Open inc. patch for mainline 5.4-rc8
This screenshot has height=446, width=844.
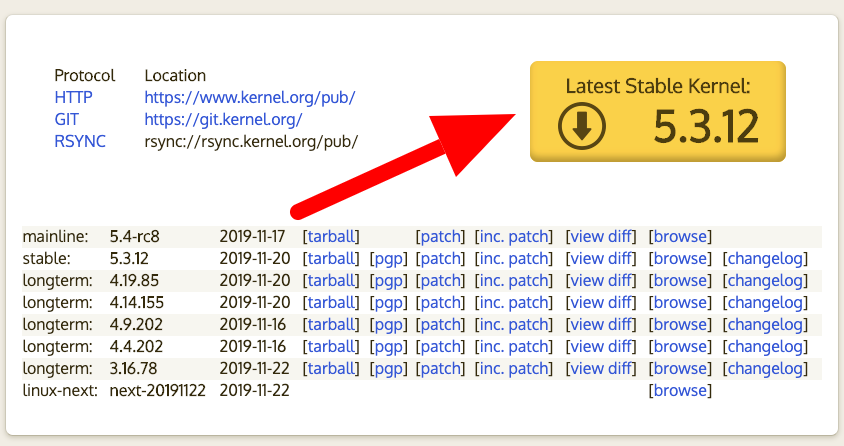(514, 237)
